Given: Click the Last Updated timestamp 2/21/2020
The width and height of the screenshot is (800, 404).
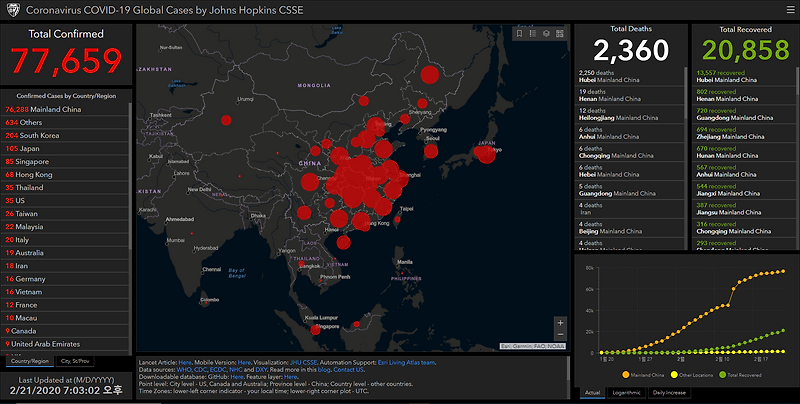Looking at the screenshot, I should point(66,390).
